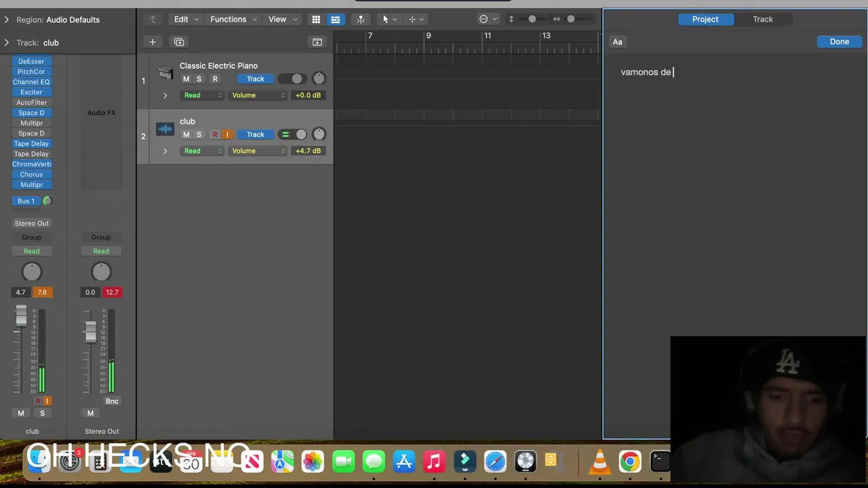Open the Live Loops grid view

pyautogui.click(x=316, y=19)
